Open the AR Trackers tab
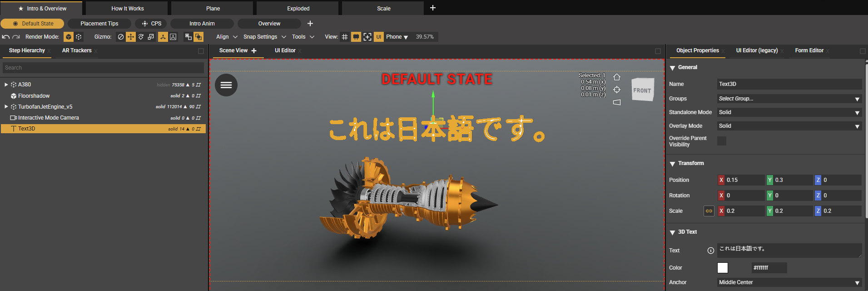 click(x=77, y=50)
